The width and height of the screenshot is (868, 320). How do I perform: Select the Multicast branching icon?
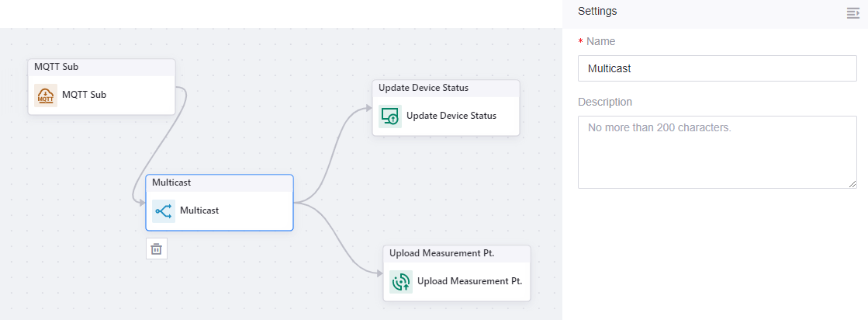click(164, 210)
